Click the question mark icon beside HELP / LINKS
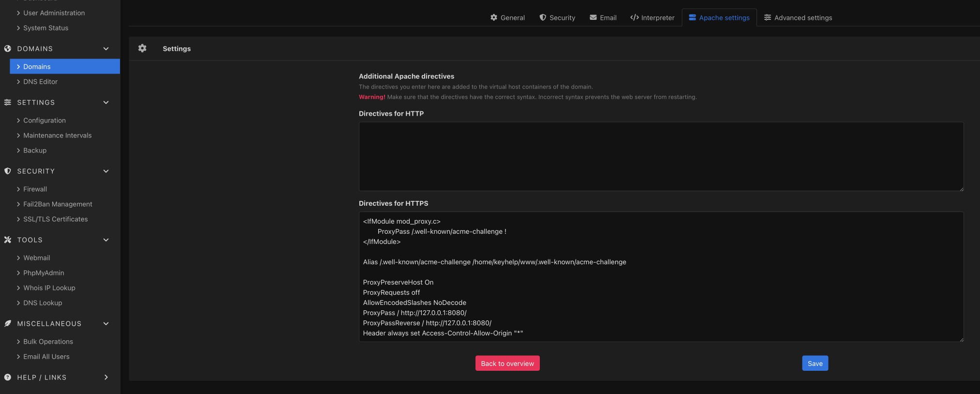The width and height of the screenshot is (980, 394). coord(8,377)
